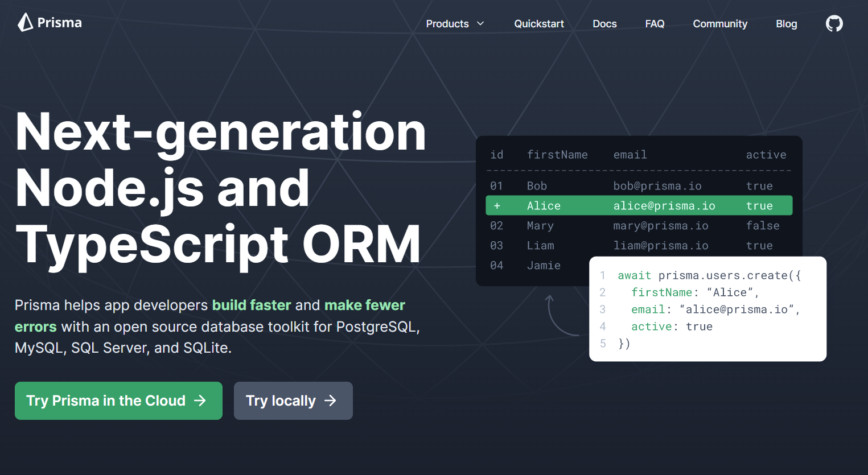Click the id column header
Viewport: 868px width, 475px height.
(497, 155)
